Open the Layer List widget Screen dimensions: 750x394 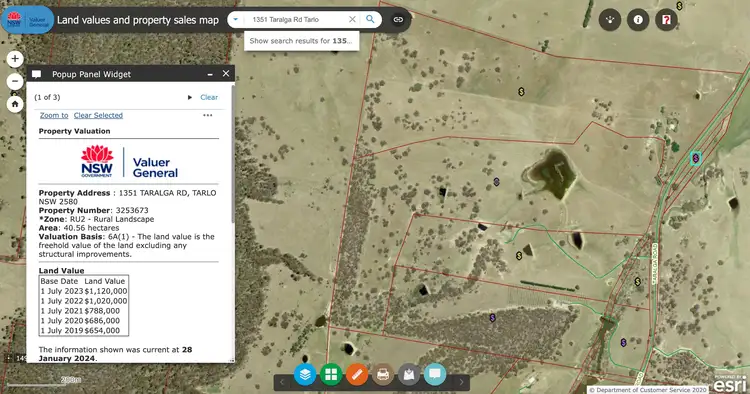[x=305, y=374]
